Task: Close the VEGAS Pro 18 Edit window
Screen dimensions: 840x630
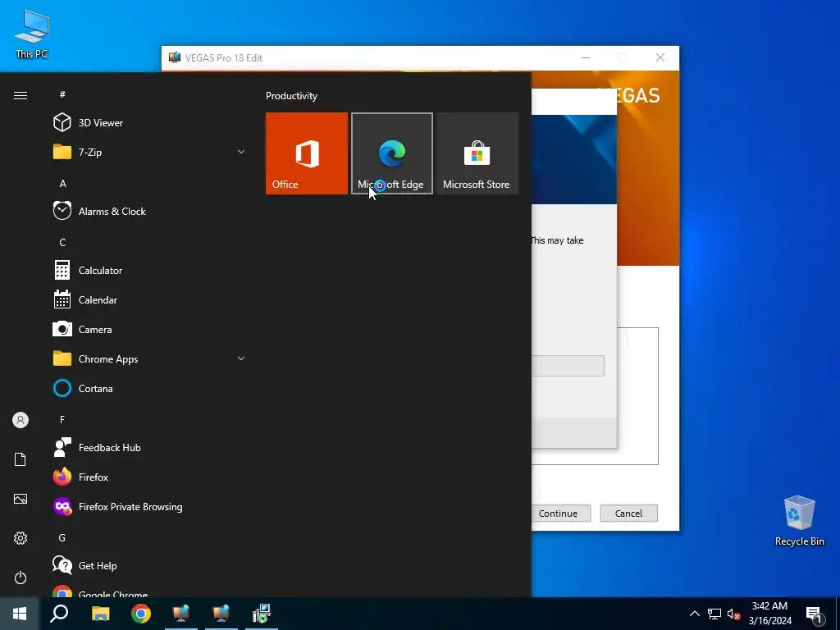Action: pos(660,58)
